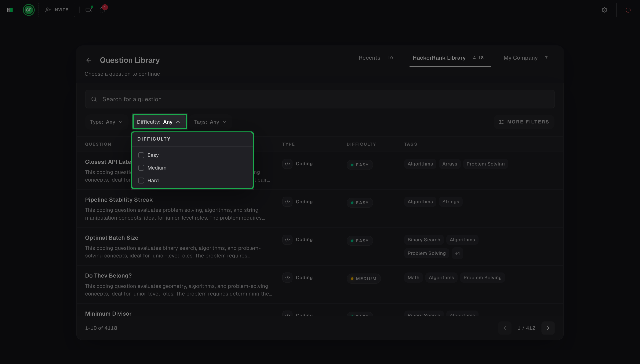Click the Binary Search tag in Optimal Batch Size
This screenshot has height=364, width=640.
point(424,240)
